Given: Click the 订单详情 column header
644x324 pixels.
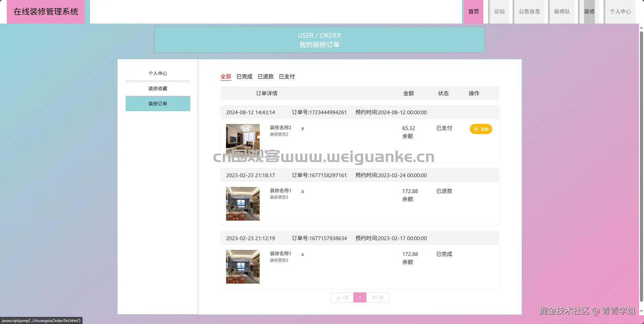Looking at the screenshot, I should [x=266, y=93].
